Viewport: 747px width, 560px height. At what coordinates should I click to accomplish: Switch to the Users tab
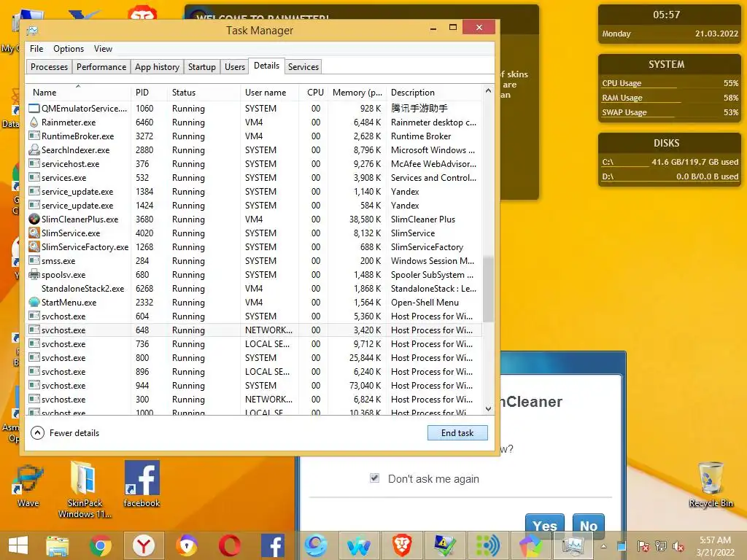pyautogui.click(x=235, y=66)
